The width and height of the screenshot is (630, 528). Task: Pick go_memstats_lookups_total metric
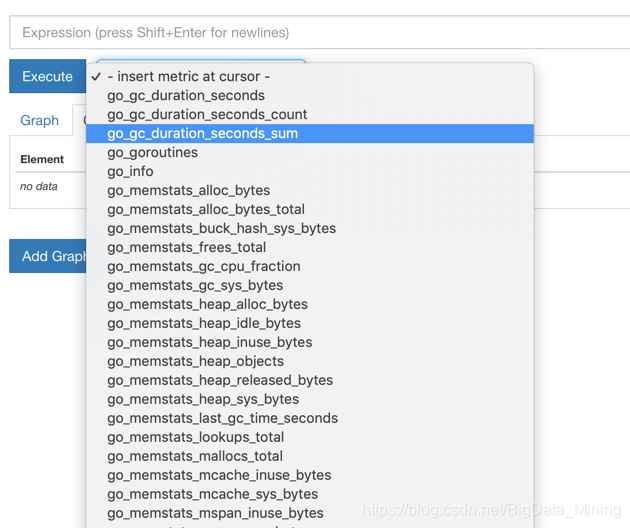pos(310,437)
